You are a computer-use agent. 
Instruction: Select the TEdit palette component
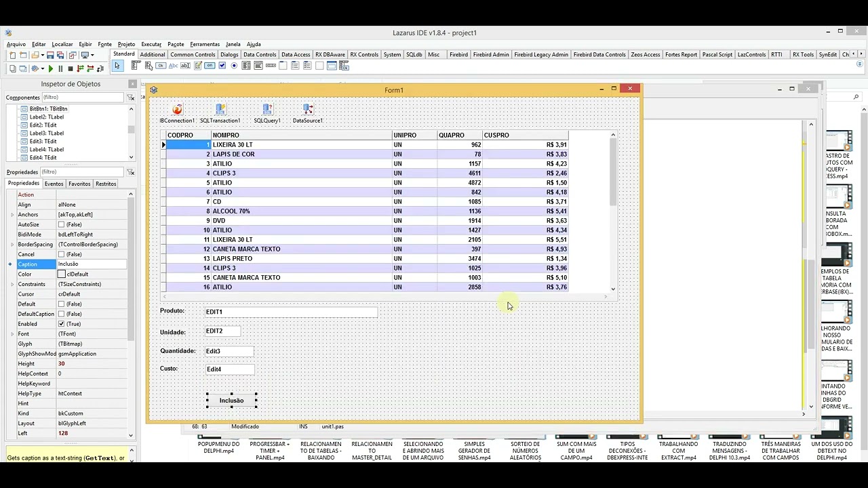pyautogui.click(x=185, y=66)
